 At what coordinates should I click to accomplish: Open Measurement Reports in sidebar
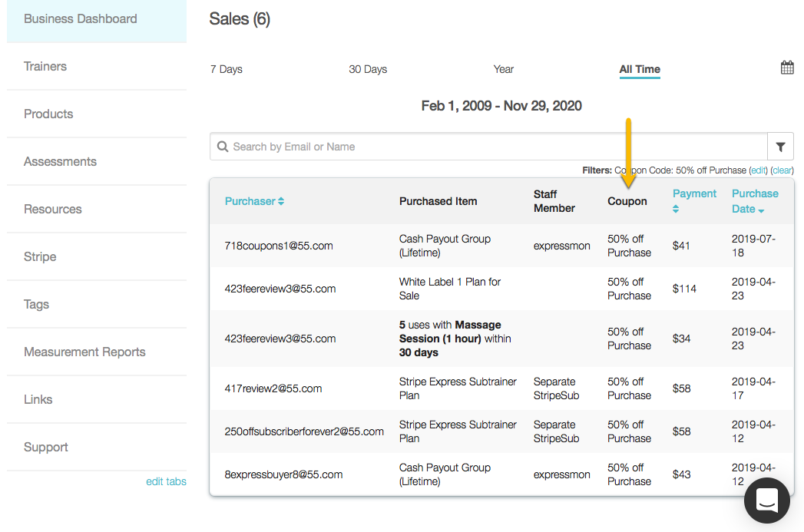[84, 352]
